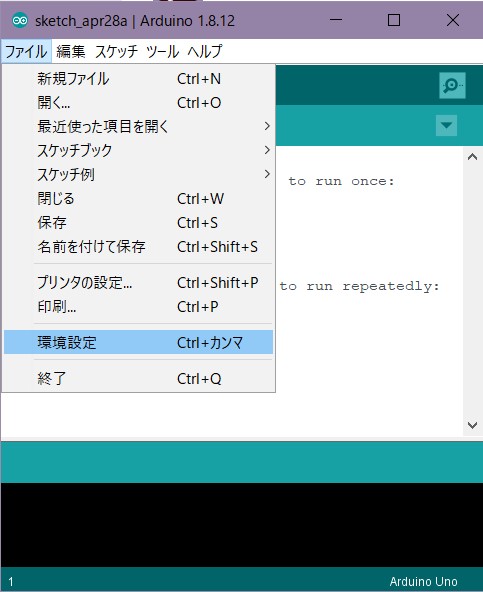Open the tab dropdown arrow button
The width and height of the screenshot is (483, 592).
[446, 125]
